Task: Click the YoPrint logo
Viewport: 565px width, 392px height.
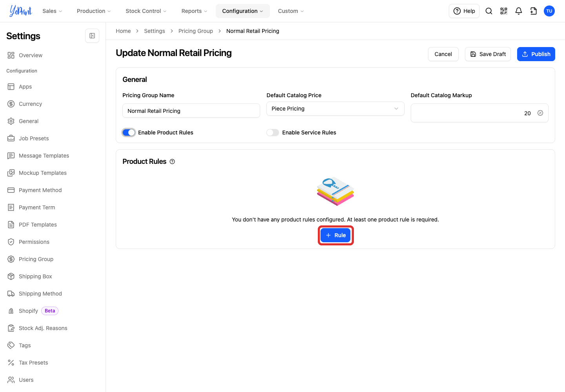Action: pyautogui.click(x=20, y=11)
